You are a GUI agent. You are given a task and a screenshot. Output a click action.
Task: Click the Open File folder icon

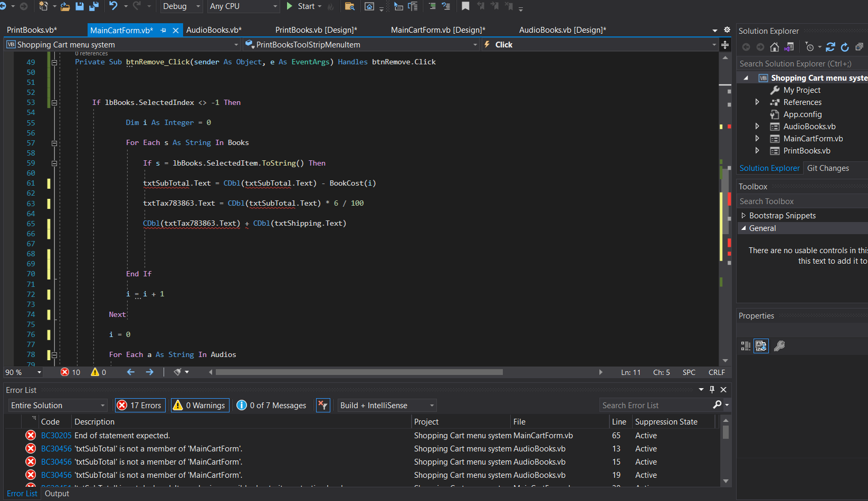coord(65,6)
